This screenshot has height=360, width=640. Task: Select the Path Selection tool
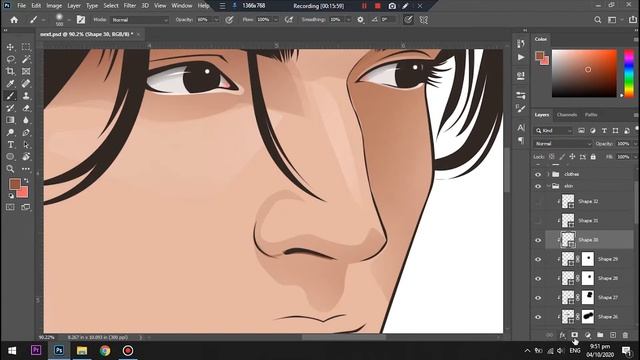[26, 144]
